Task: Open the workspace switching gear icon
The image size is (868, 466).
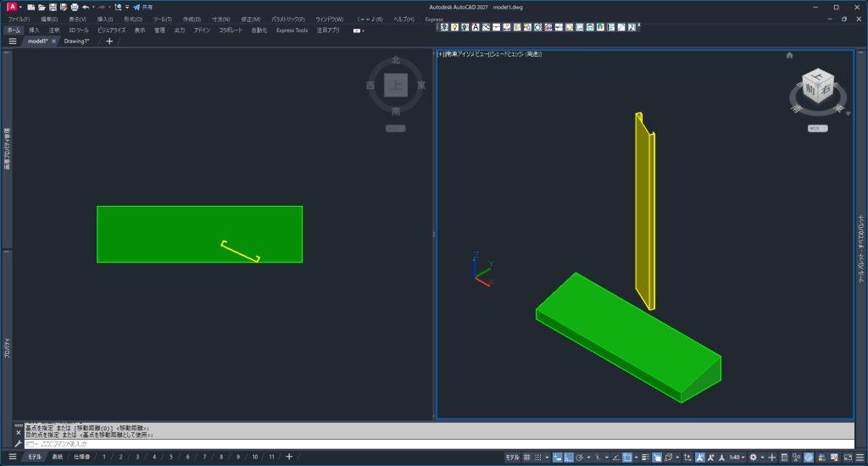Action: coord(753,458)
